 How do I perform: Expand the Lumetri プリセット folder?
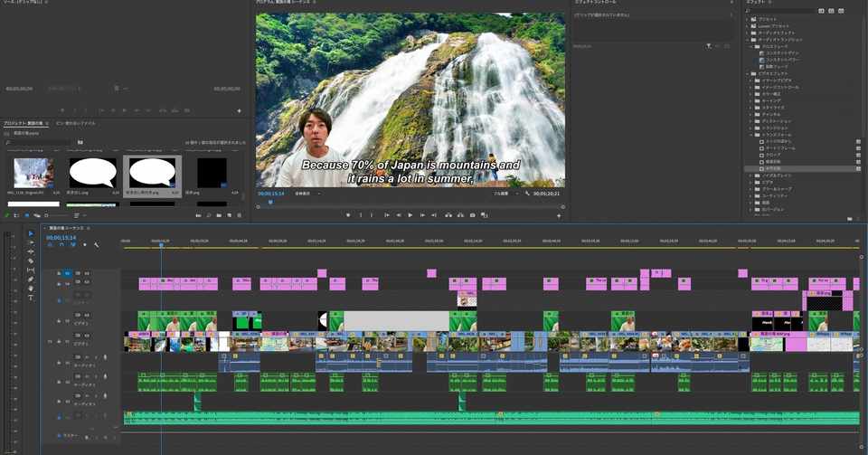(x=748, y=26)
